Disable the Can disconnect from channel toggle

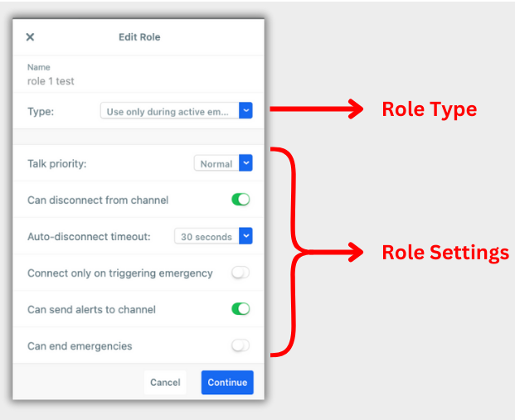240,199
